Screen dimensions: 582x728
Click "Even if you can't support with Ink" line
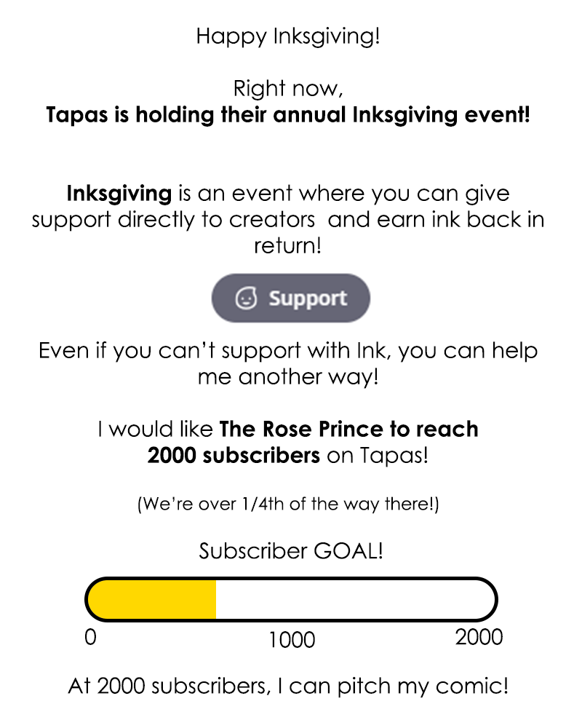pos(288,351)
